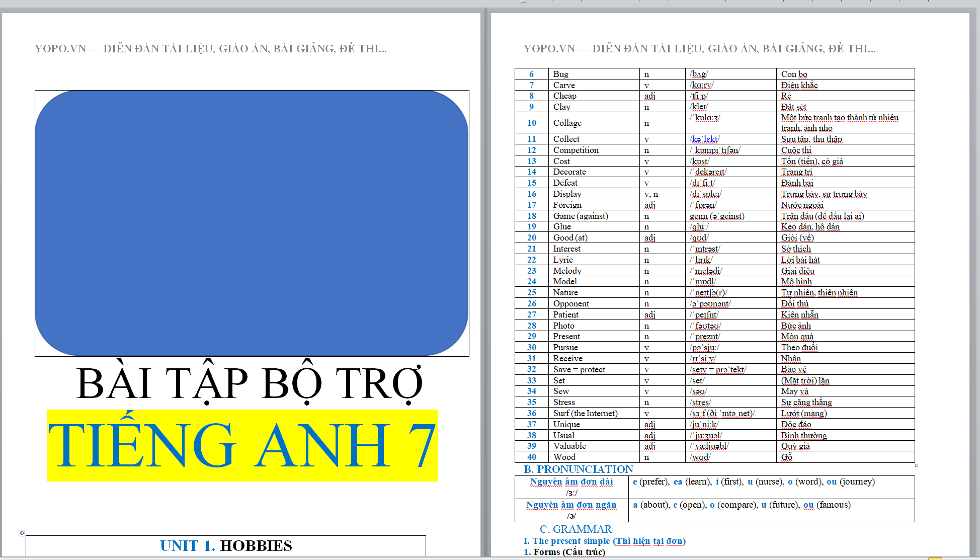Image resolution: width=980 pixels, height=560 pixels.
Task: Click the meaning 'Trưng bày, sự trưng bày'
Action: click(x=824, y=194)
